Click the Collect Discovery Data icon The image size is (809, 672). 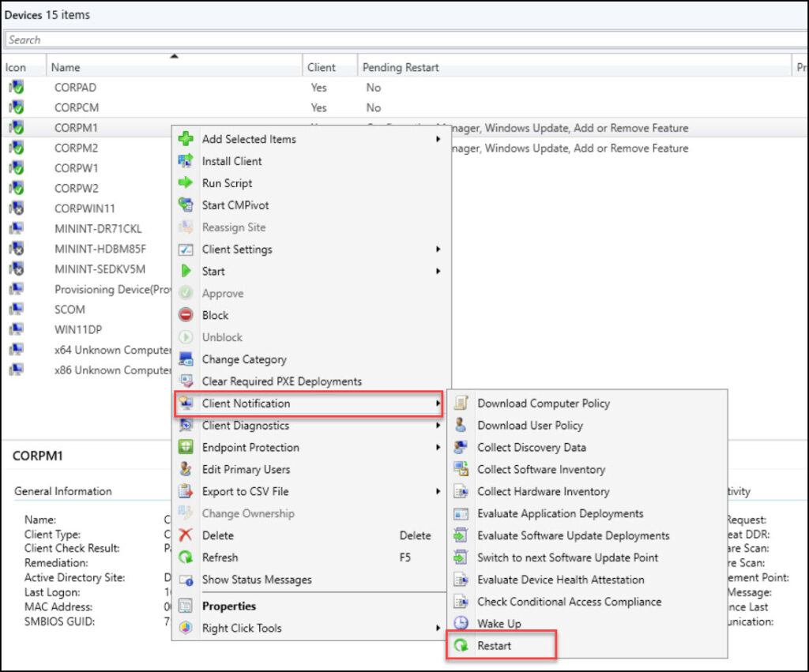point(461,447)
